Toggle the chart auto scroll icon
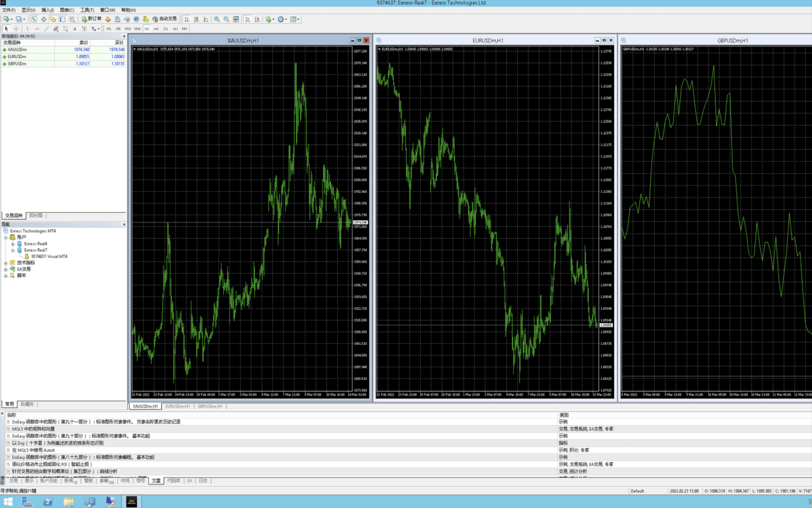 [x=247, y=19]
